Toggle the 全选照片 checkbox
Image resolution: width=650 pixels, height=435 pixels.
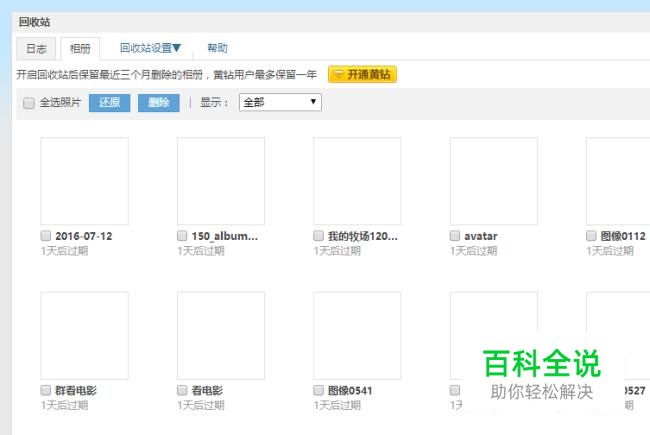point(29,103)
